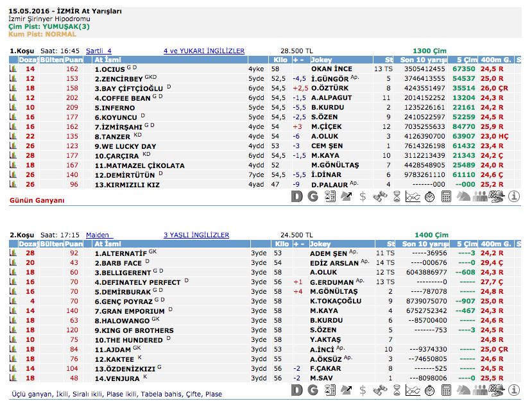Open the '3 YAŞLI İNGİLİZLER' link
The image size is (532, 408).
point(196,235)
